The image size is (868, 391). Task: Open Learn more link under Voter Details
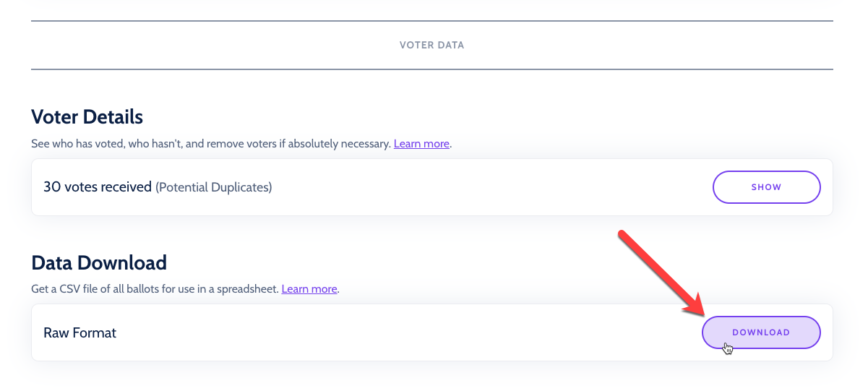coord(421,144)
